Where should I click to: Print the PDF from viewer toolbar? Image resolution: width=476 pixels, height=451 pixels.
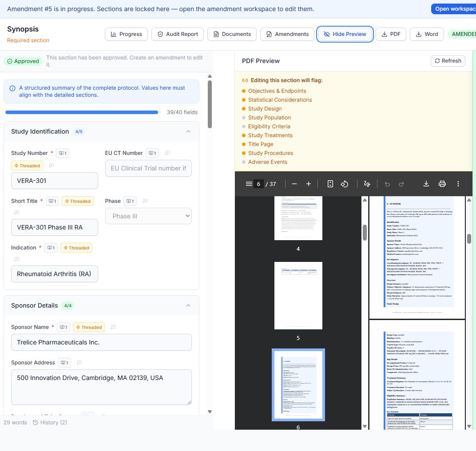[x=442, y=184]
